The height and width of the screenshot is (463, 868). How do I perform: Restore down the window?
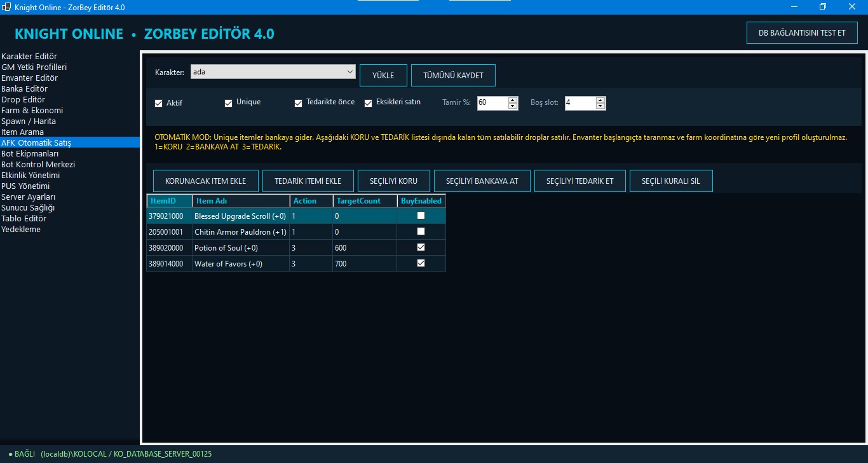pos(823,7)
